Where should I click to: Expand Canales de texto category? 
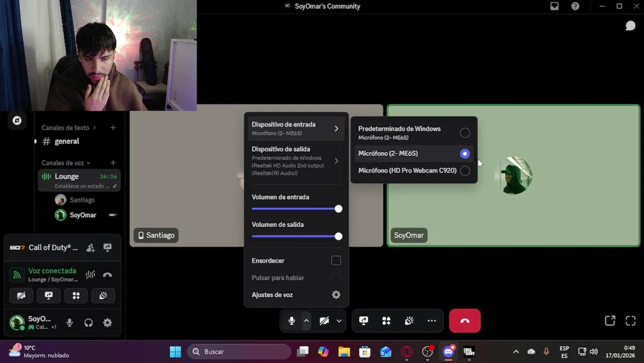click(x=69, y=128)
